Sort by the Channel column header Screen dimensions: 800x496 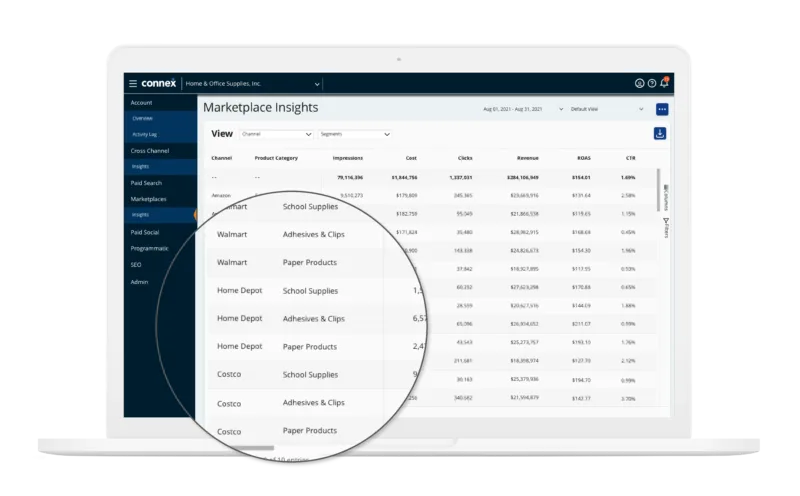(x=221, y=158)
